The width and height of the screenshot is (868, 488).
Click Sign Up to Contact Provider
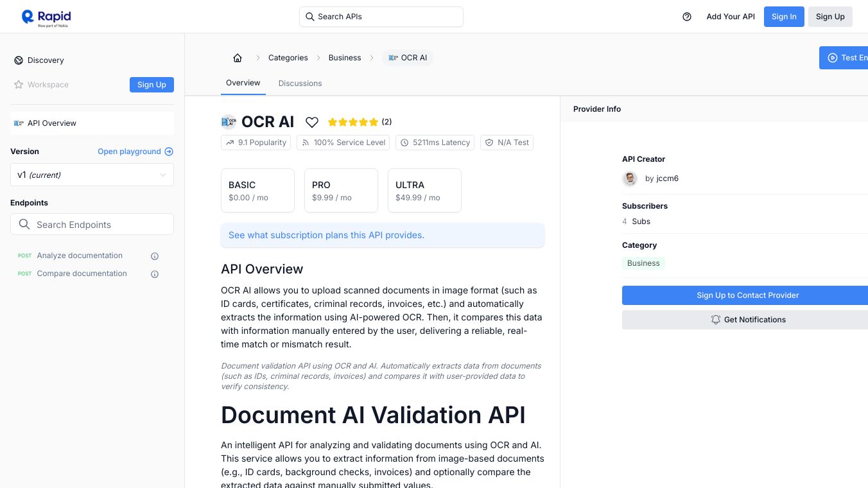(x=745, y=295)
